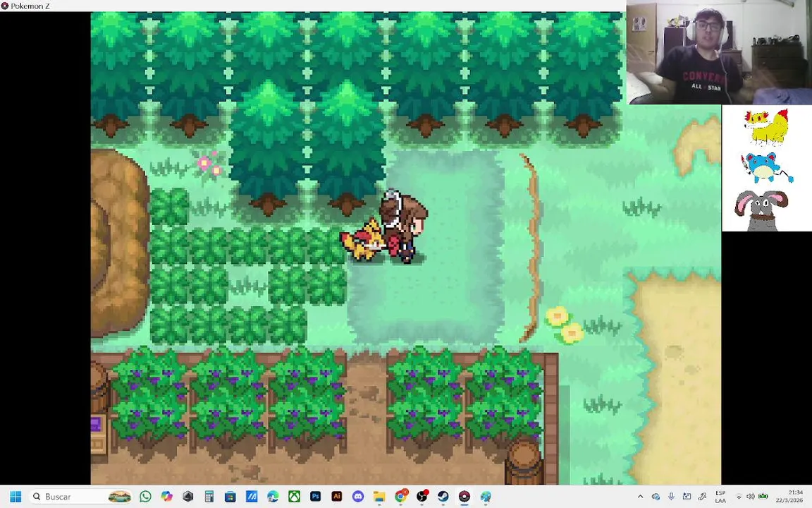Click the pink flowers near the trees

tap(210, 165)
